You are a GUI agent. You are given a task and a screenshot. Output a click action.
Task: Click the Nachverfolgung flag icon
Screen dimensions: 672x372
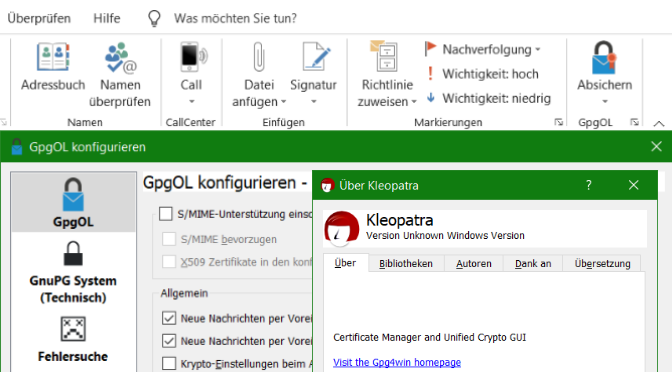[x=430, y=49]
